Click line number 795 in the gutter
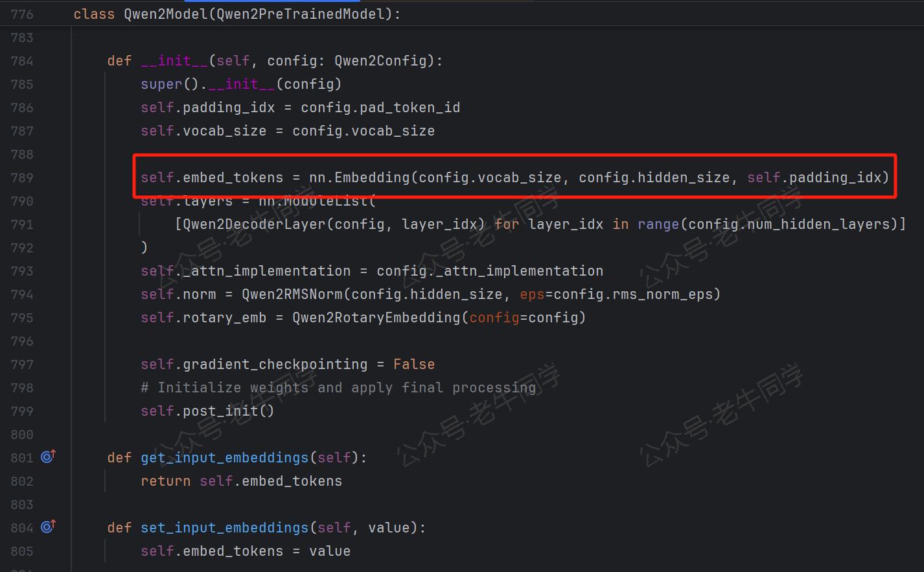 point(22,318)
